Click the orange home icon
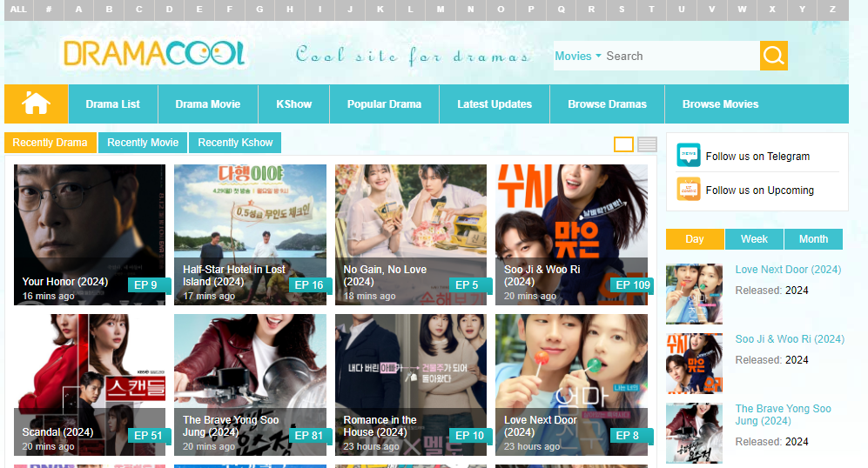Viewport: 868px width, 468px height. (x=36, y=104)
